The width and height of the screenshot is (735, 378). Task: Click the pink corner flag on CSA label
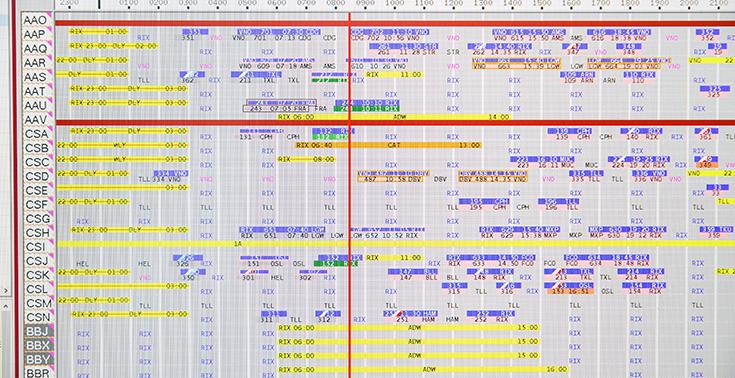pyautogui.click(x=51, y=129)
